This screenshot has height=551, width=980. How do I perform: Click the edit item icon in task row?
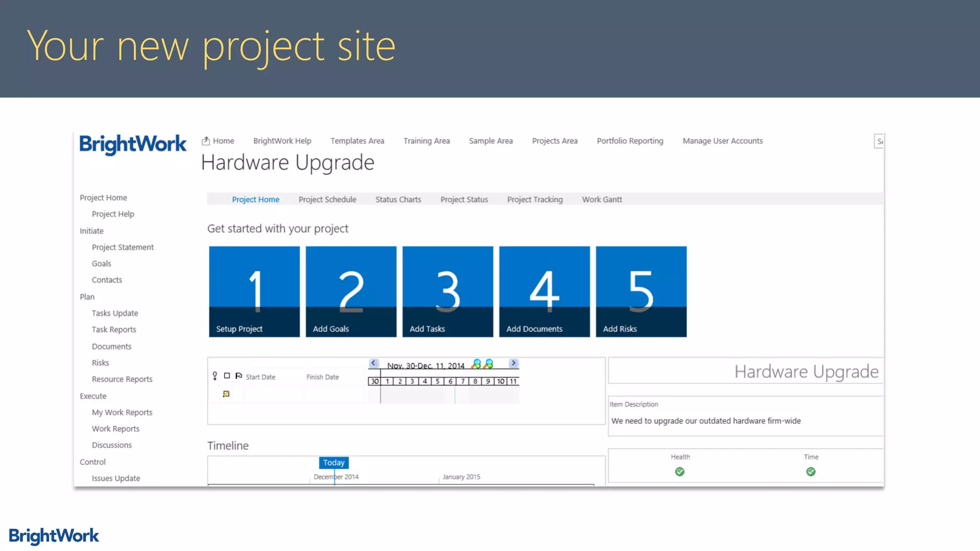226,394
